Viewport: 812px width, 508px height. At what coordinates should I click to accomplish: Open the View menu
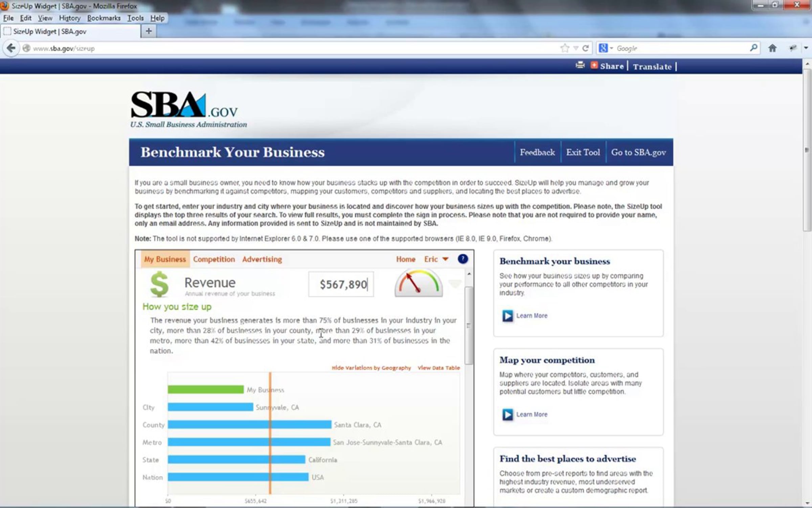(45, 18)
